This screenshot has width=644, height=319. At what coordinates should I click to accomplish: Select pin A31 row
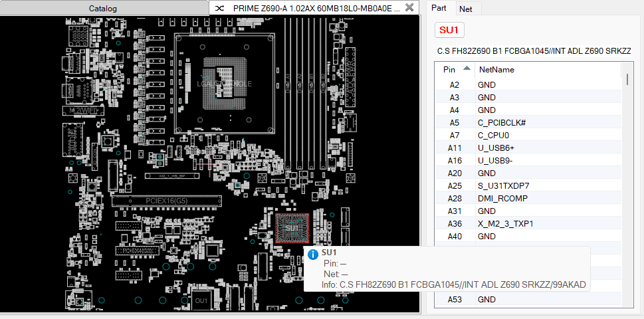(x=528, y=211)
